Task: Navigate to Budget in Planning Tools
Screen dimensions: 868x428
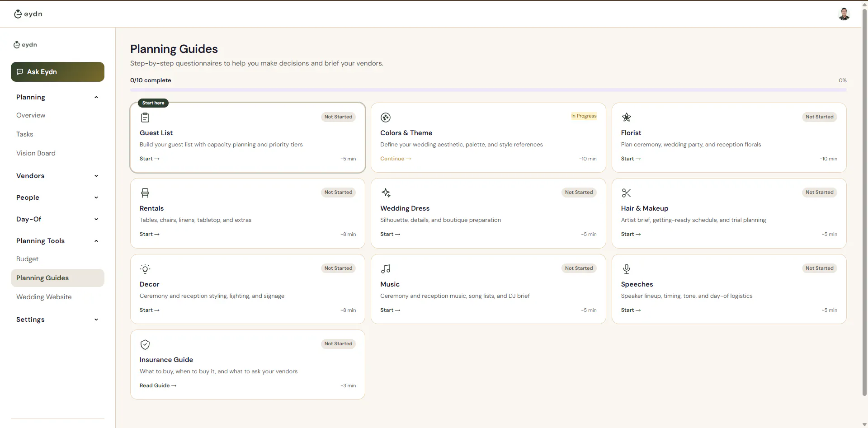Action: tap(28, 259)
